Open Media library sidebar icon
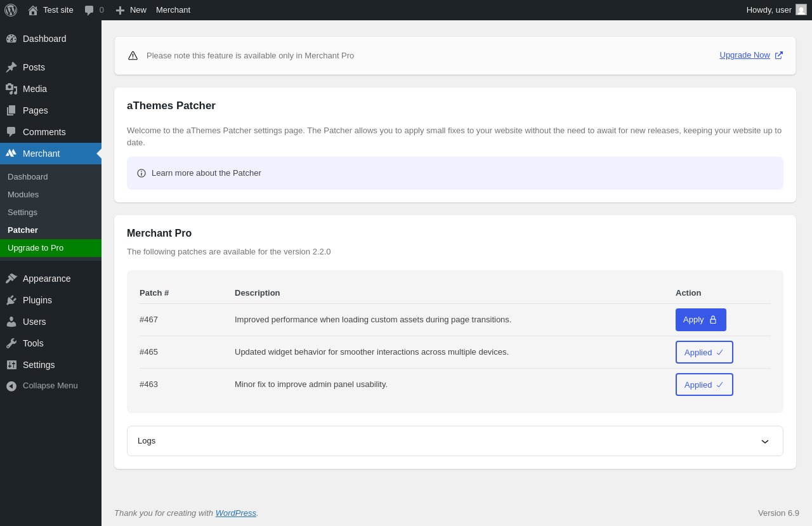812x526 pixels. pos(11,89)
